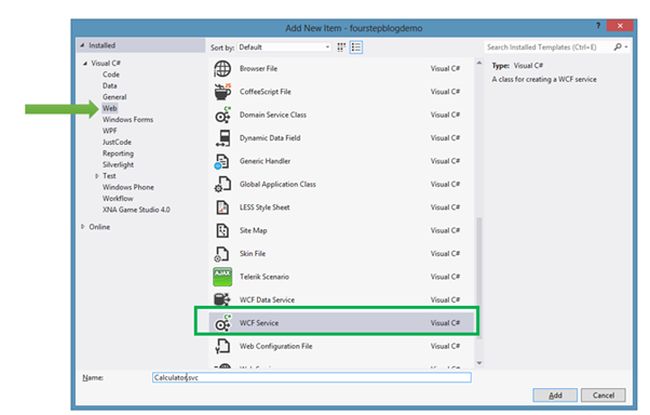The image size is (650, 415).
Task: Select the CoffeeScript File template name
Action: click(265, 92)
